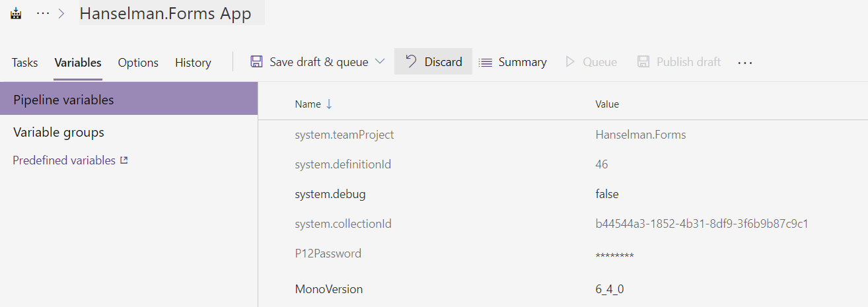Image resolution: width=868 pixels, height=307 pixels.
Task: Open the more actions ellipsis in toolbar
Action: (745, 63)
